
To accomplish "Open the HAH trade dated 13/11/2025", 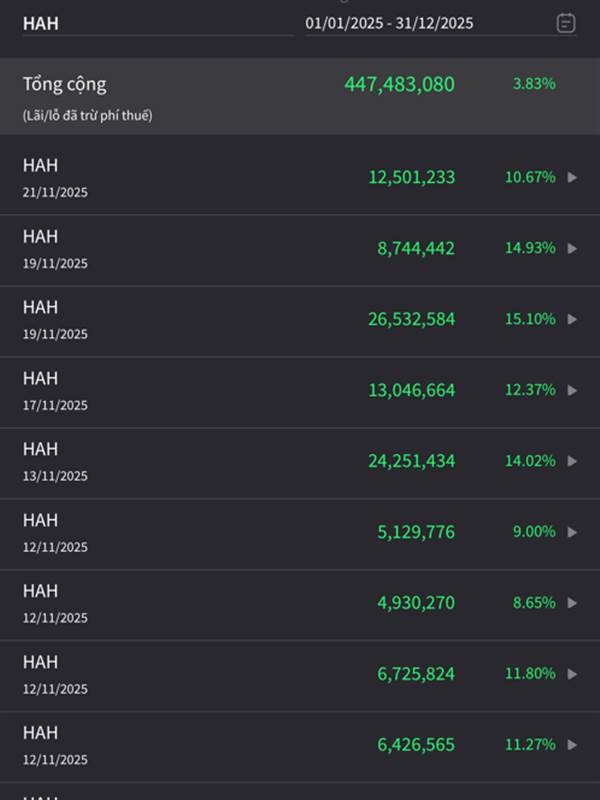I will pyautogui.click(x=56, y=461).
